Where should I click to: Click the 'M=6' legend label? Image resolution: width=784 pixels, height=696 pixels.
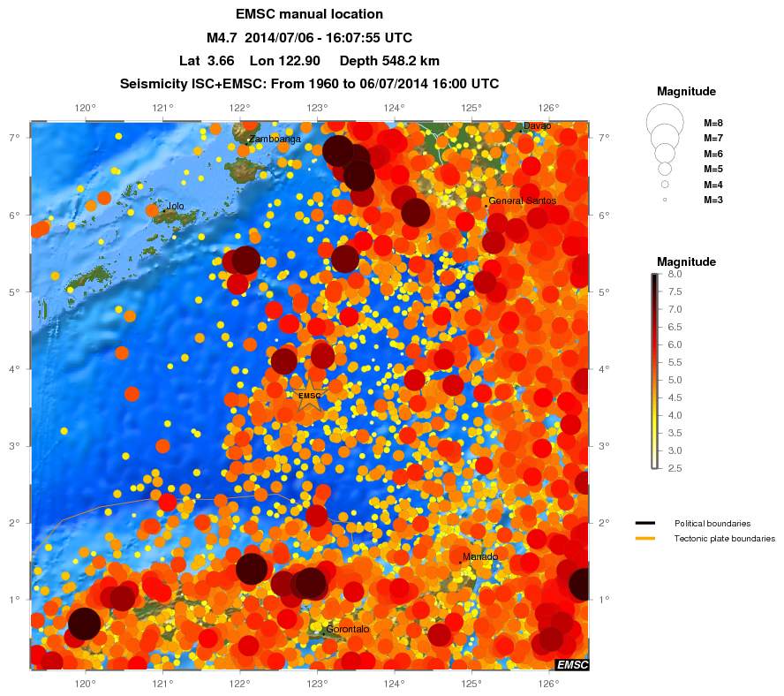713,154
